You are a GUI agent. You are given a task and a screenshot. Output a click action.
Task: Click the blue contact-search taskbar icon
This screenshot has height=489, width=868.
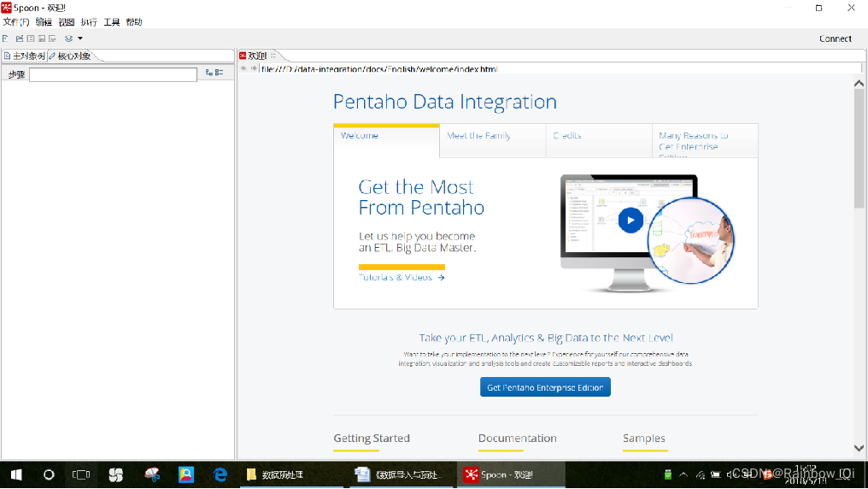coord(186,474)
